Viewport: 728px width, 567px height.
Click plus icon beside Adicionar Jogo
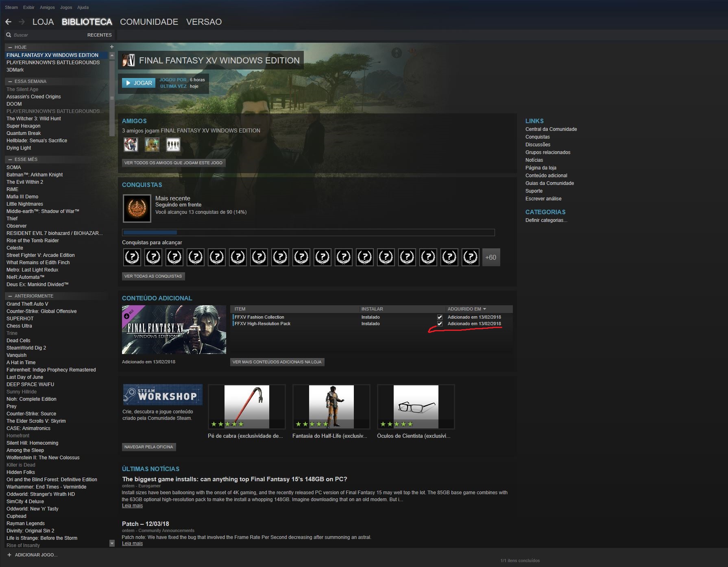[x=9, y=555]
